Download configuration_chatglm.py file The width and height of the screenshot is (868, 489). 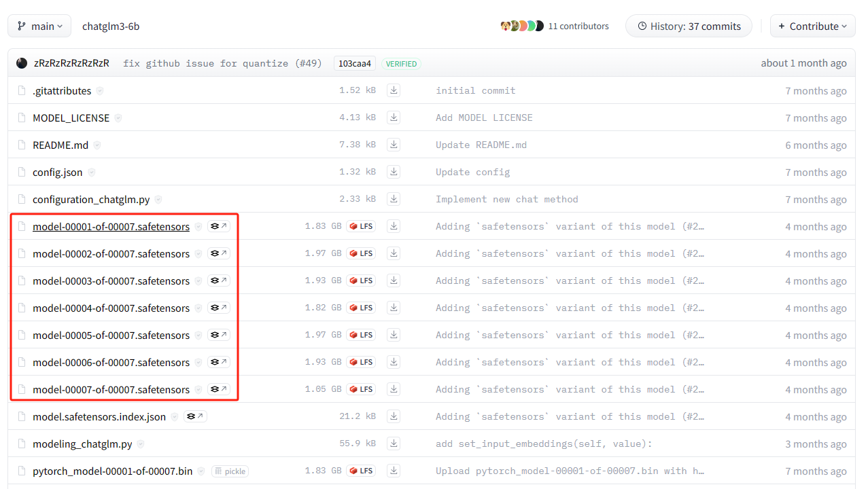point(394,199)
